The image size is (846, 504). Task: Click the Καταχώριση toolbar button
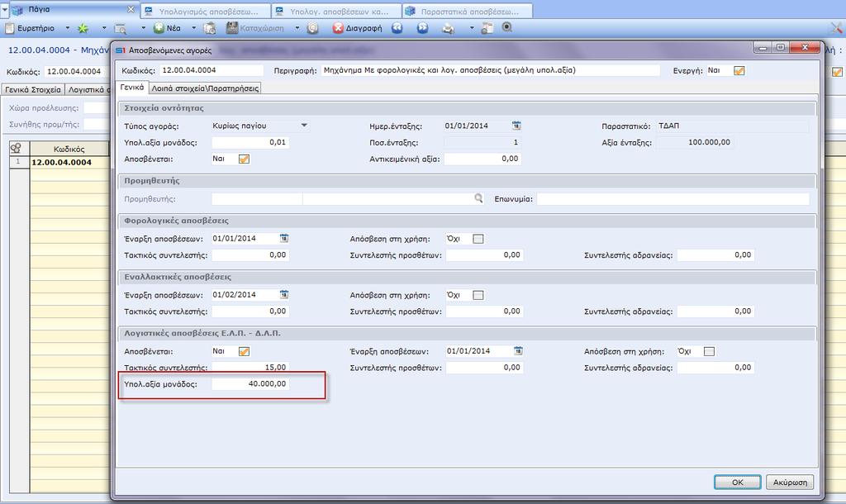click(255, 28)
